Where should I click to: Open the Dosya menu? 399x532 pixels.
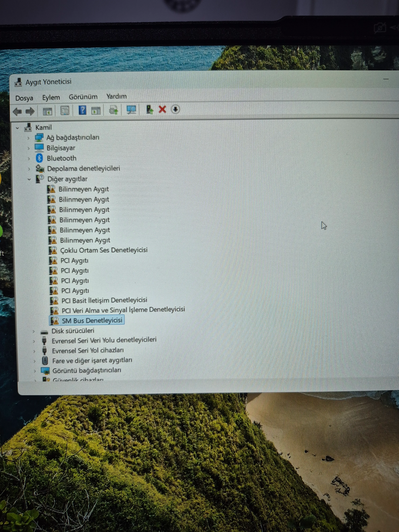point(24,98)
